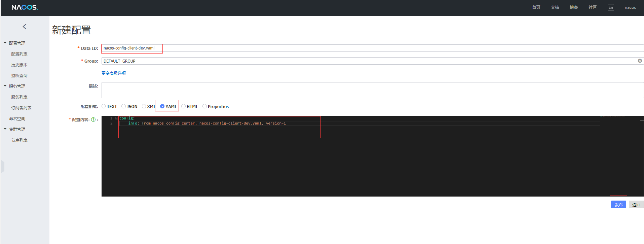The image size is (644, 244).
Task: Click the Nacos logo
Action: (x=25, y=7)
